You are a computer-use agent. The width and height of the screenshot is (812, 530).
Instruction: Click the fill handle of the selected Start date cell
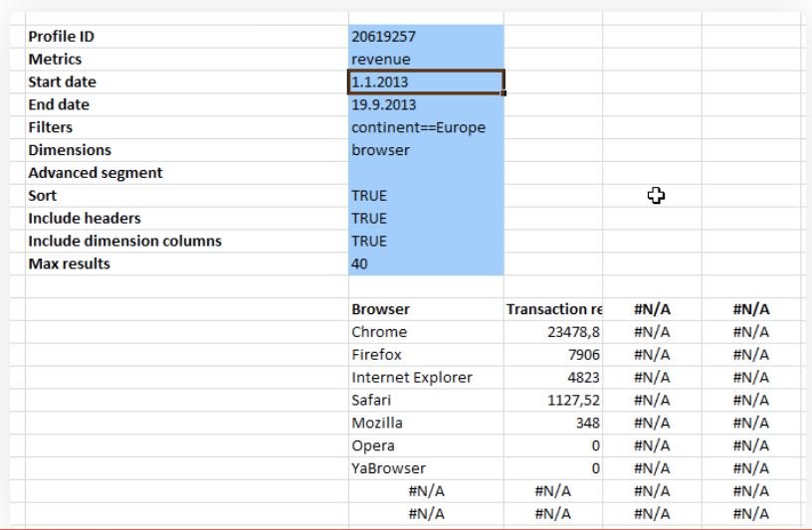pos(504,93)
